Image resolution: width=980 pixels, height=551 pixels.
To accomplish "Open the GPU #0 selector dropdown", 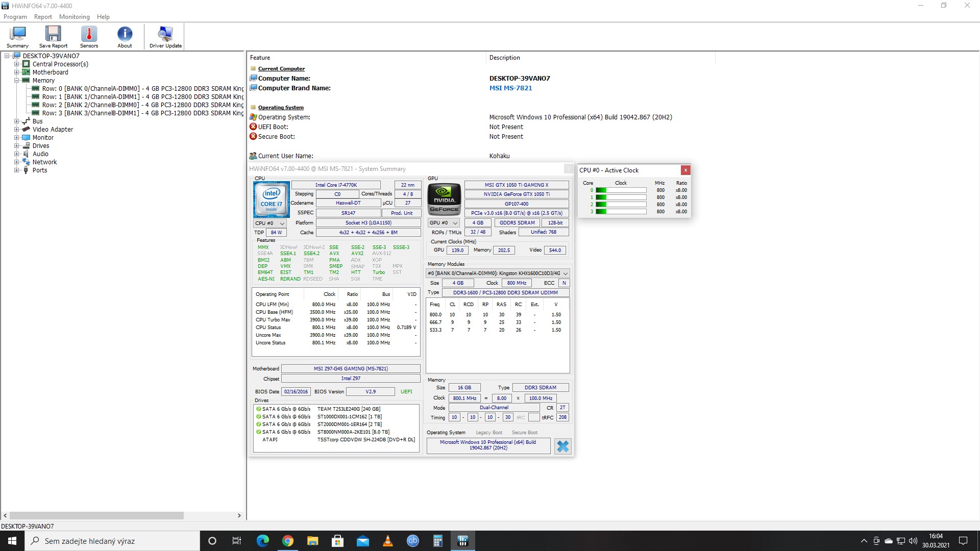I will tap(444, 223).
